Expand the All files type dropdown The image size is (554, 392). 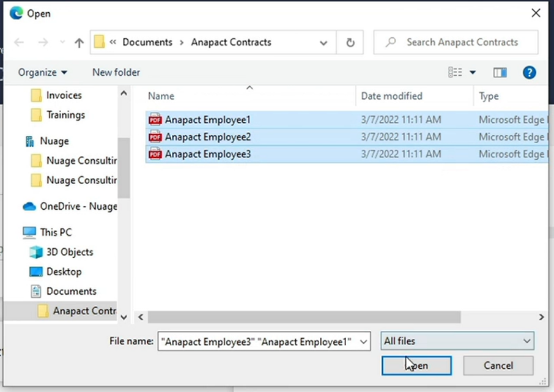click(457, 341)
